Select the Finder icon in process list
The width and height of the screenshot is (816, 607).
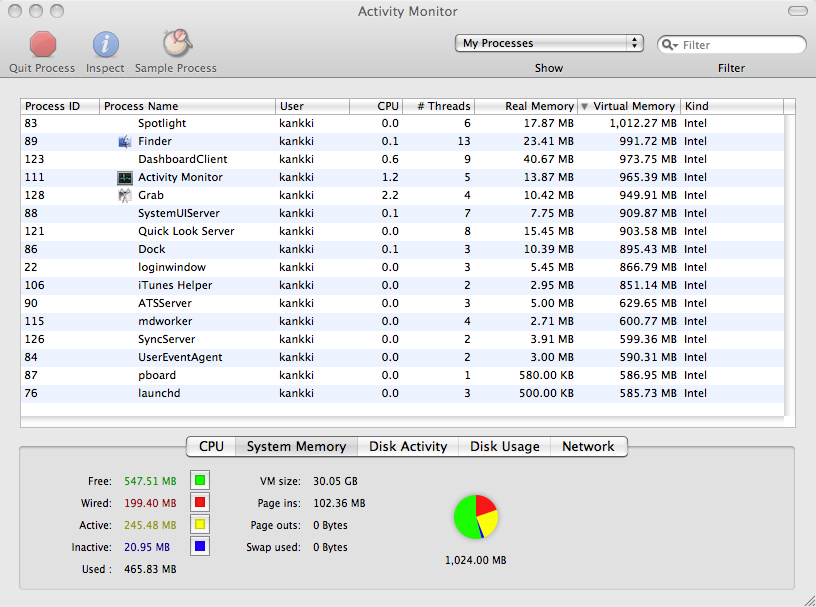[124, 142]
